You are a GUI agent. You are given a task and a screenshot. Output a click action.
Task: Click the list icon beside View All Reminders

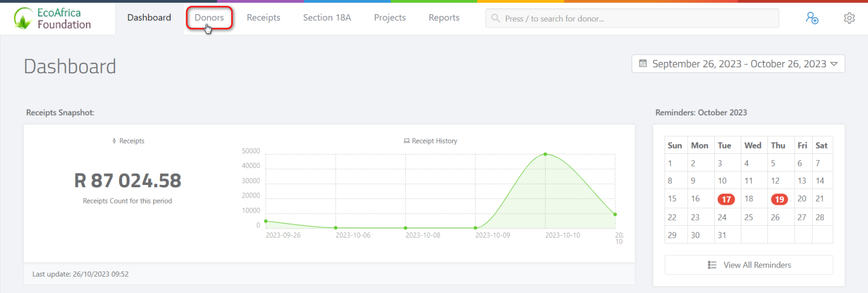[x=712, y=265]
